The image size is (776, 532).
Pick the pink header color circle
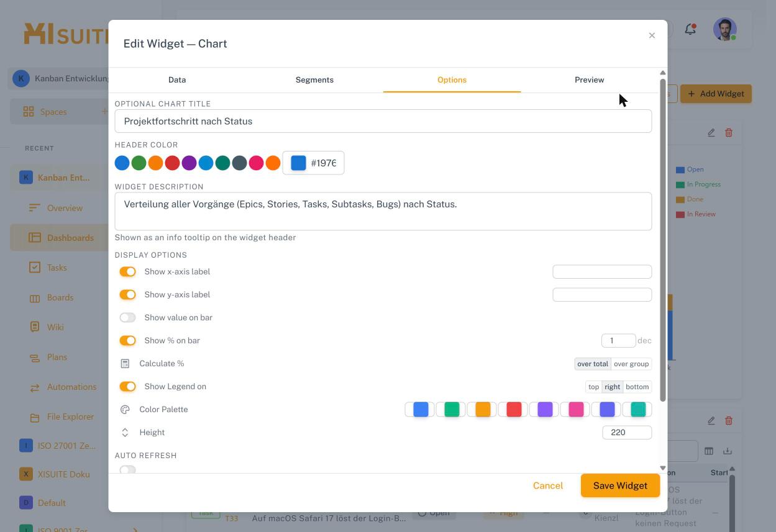click(257, 163)
